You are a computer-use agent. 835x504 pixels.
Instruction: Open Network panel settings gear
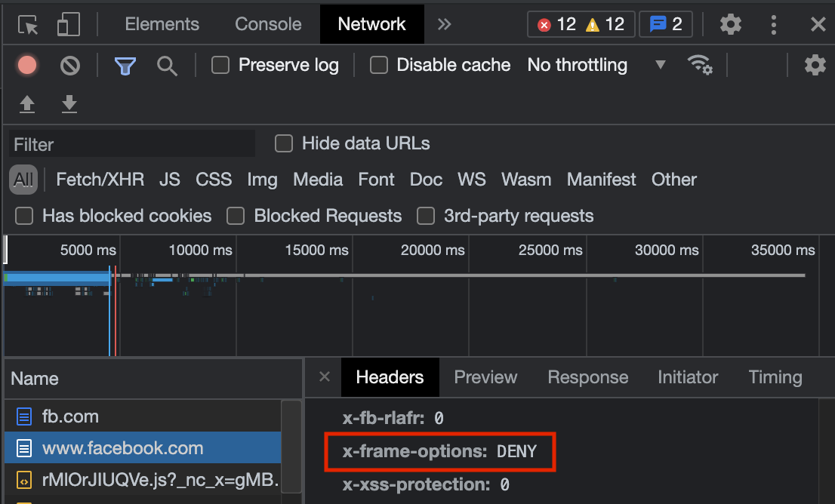click(x=815, y=65)
